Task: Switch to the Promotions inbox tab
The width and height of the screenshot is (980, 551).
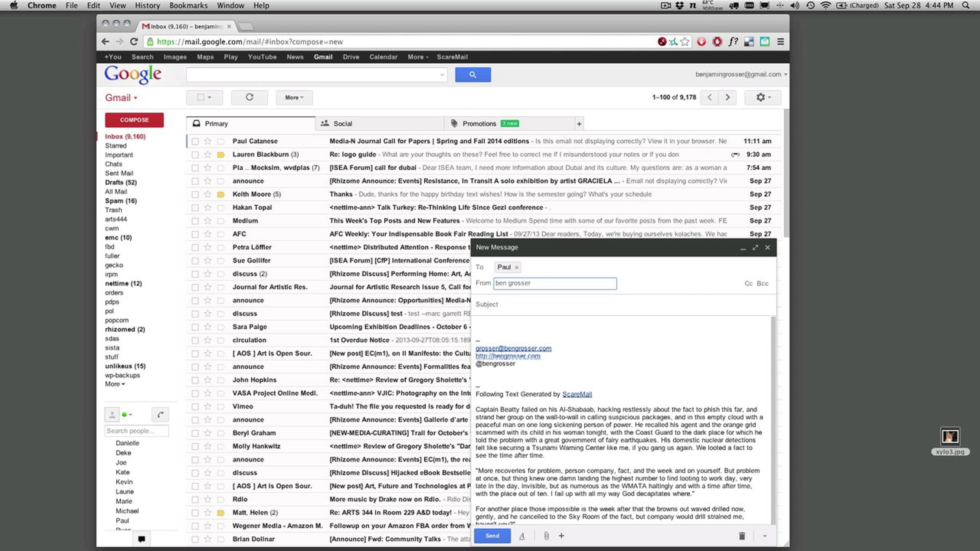Action: click(x=509, y=124)
